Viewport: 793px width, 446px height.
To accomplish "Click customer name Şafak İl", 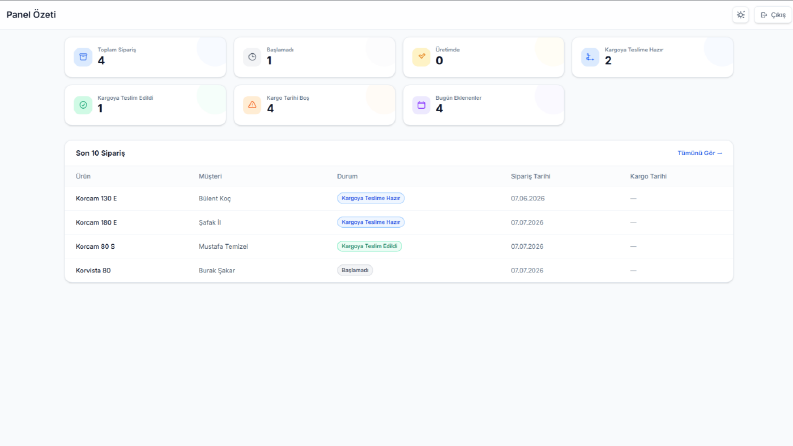I will (209, 222).
